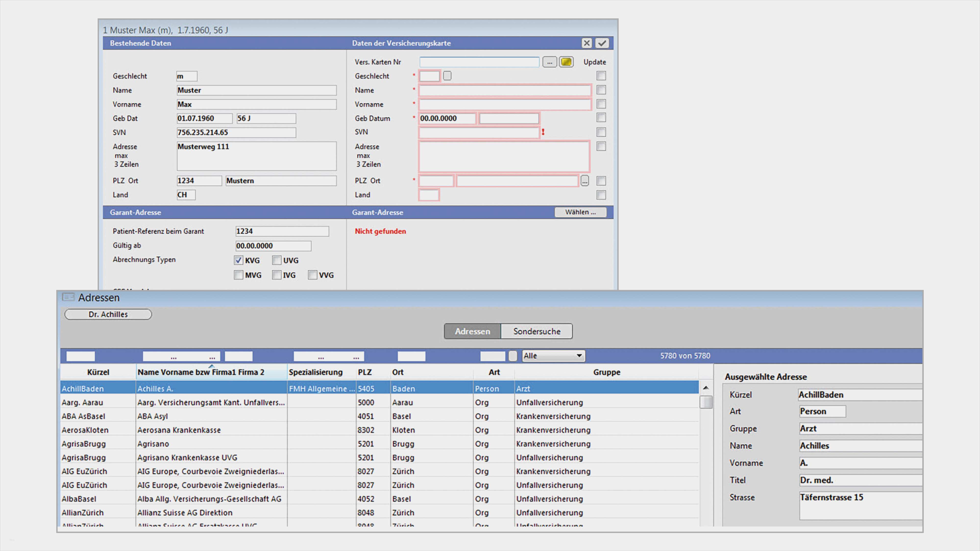The height and width of the screenshot is (551, 980).
Task: Open the Alle filter dropdown
Action: tap(553, 356)
